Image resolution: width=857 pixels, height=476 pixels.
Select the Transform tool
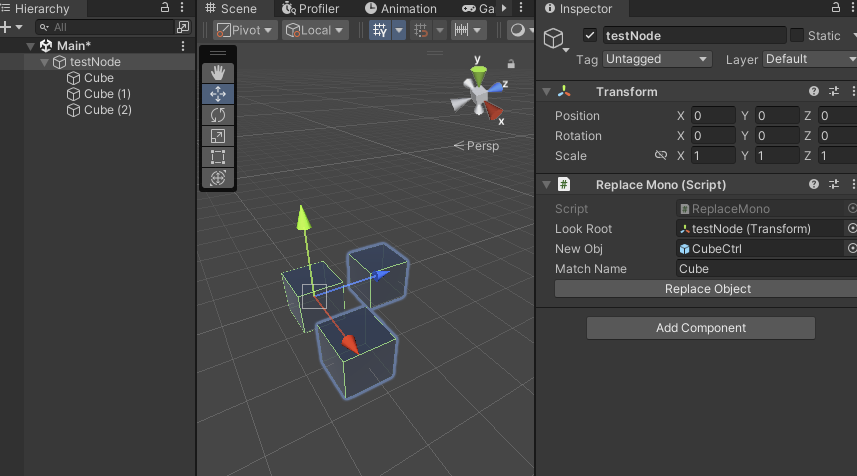coord(218,178)
